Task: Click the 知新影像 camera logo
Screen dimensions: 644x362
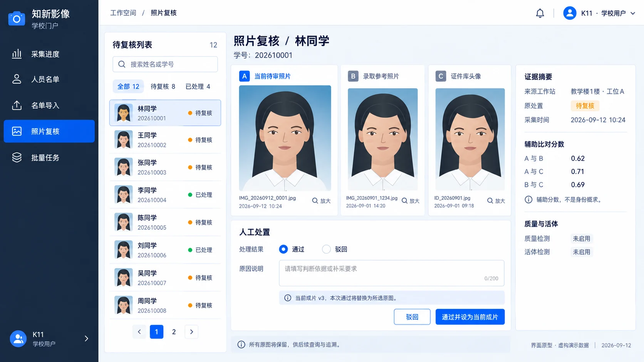Action: point(17,18)
